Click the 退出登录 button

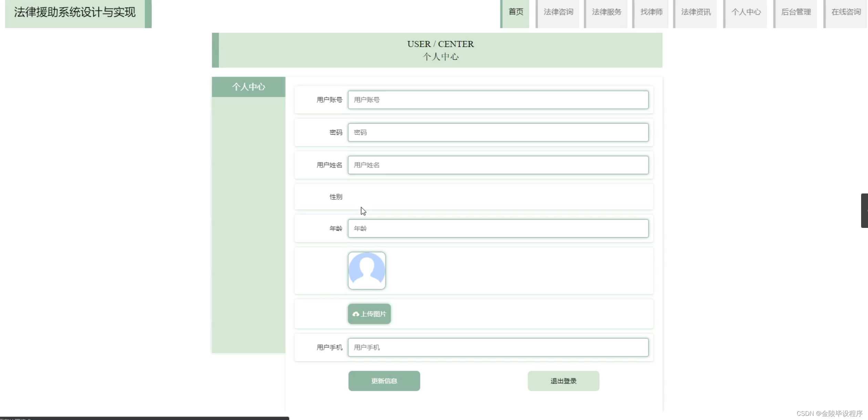tap(563, 381)
